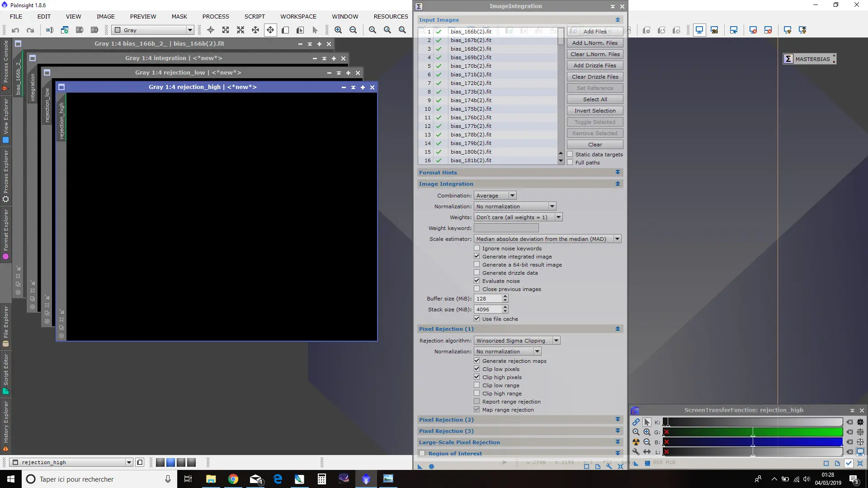Adjust the K channel STF slider
Image resolution: width=868 pixels, height=488 pixels.
[x=753, y=422]
